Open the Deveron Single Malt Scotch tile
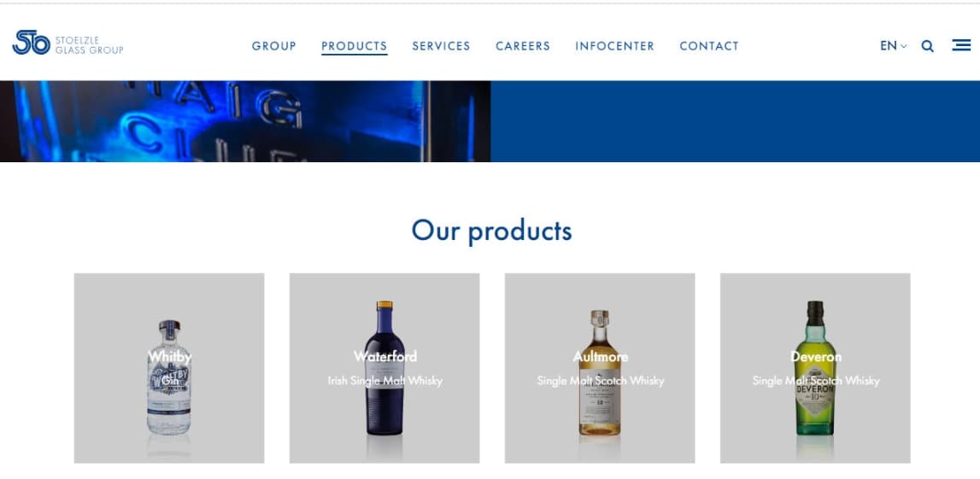 815,368
